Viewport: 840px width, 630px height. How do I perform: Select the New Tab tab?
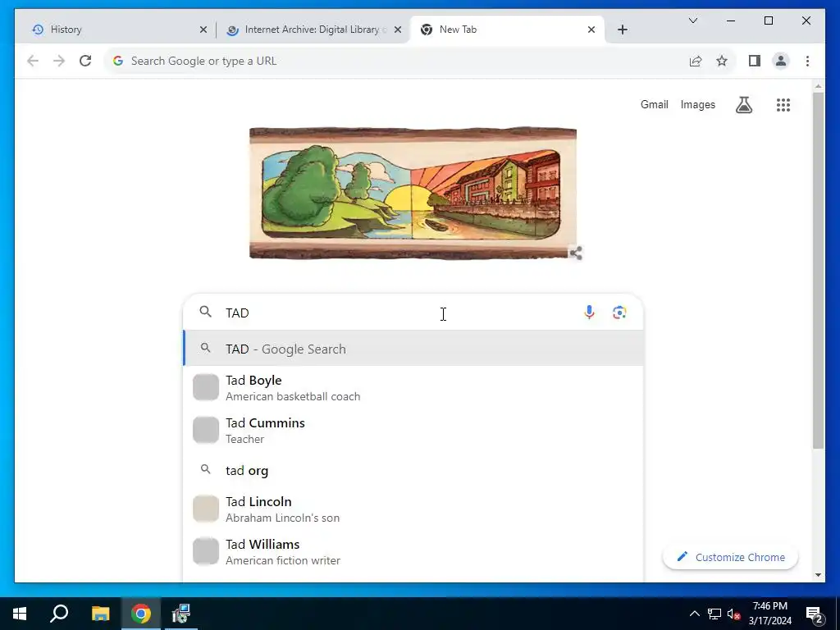click(x=507, y=30)
